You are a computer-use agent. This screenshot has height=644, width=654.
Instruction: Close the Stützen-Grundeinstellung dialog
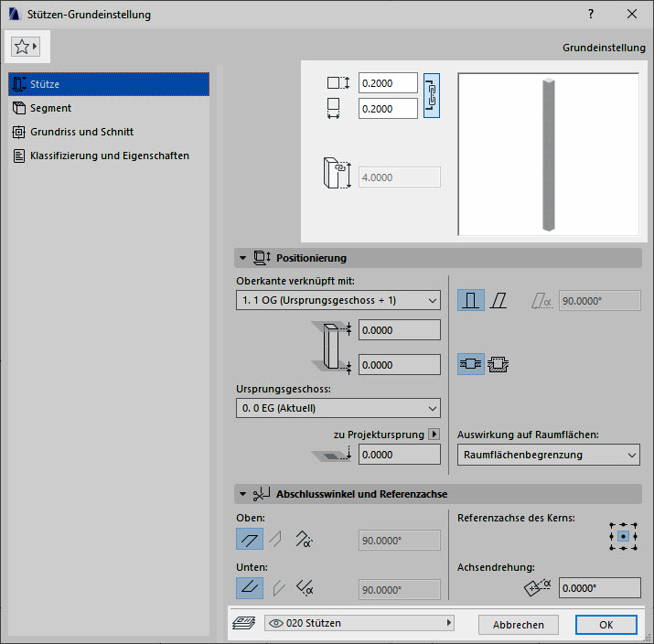[x=632, y=15]
